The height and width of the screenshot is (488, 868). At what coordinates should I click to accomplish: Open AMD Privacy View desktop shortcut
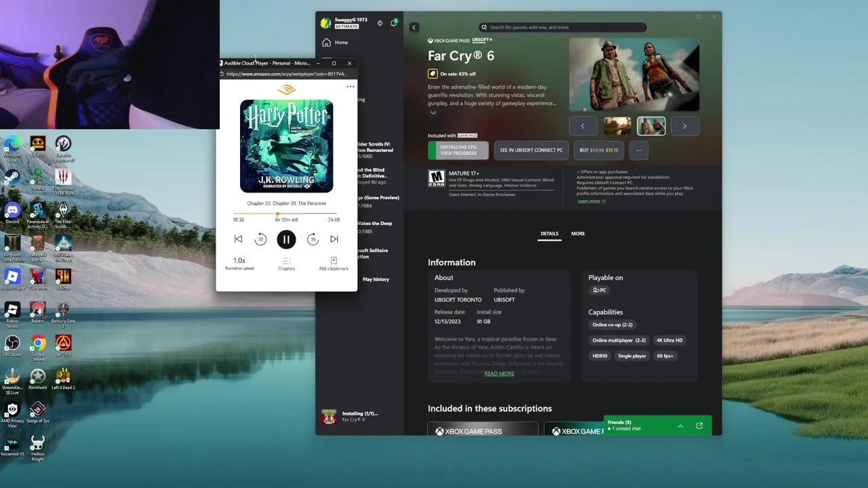[x=12, y=414]
